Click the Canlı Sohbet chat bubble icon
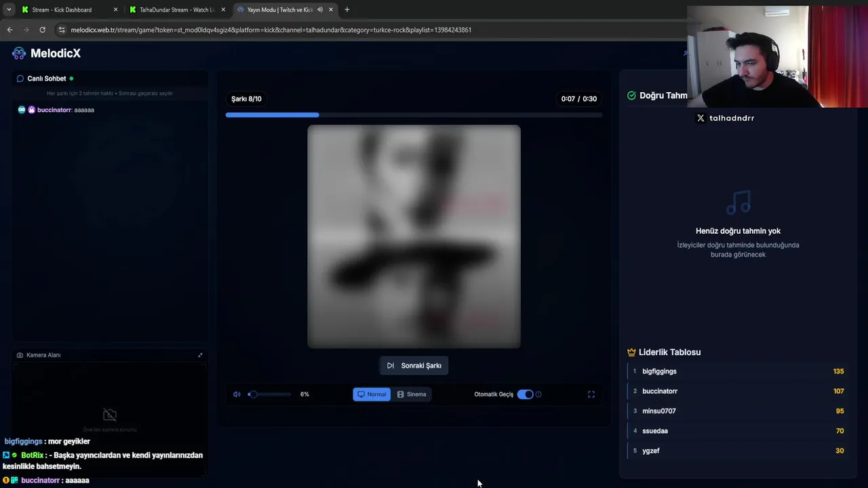The width and height of the screenshot is (868, 488). pos(20,79)
